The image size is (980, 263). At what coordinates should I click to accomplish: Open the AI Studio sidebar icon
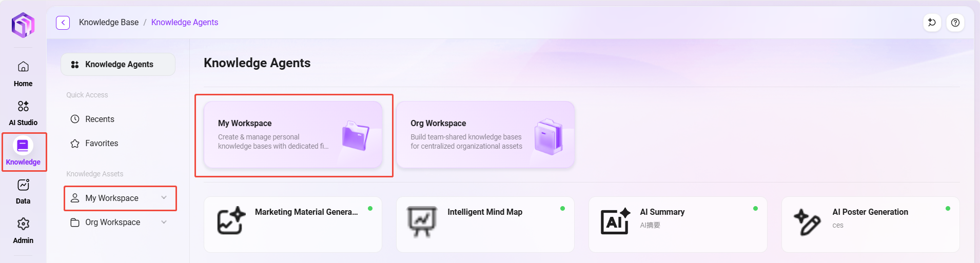pos(23,106)
